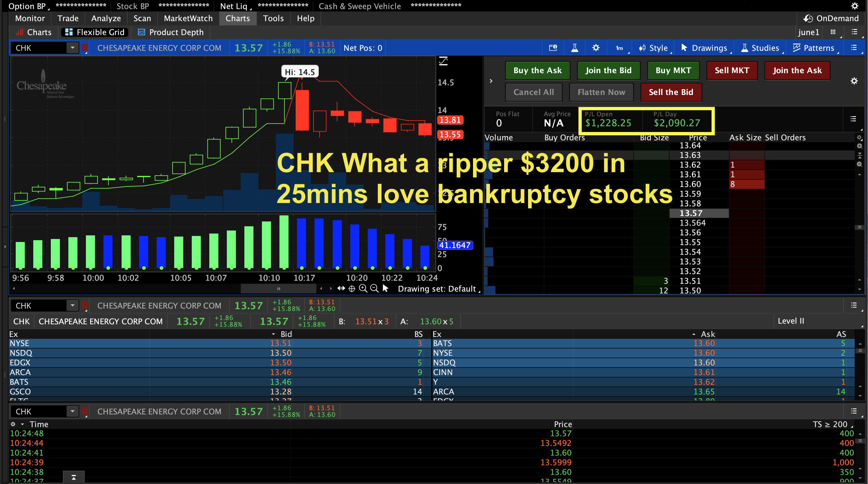868x484 pixels.
Task: Open chart settings gear in CHK toolbar
Action: [596, 48]
